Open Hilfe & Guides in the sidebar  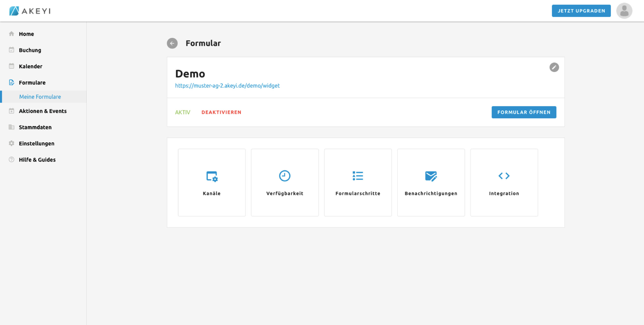tap(37, 160)
